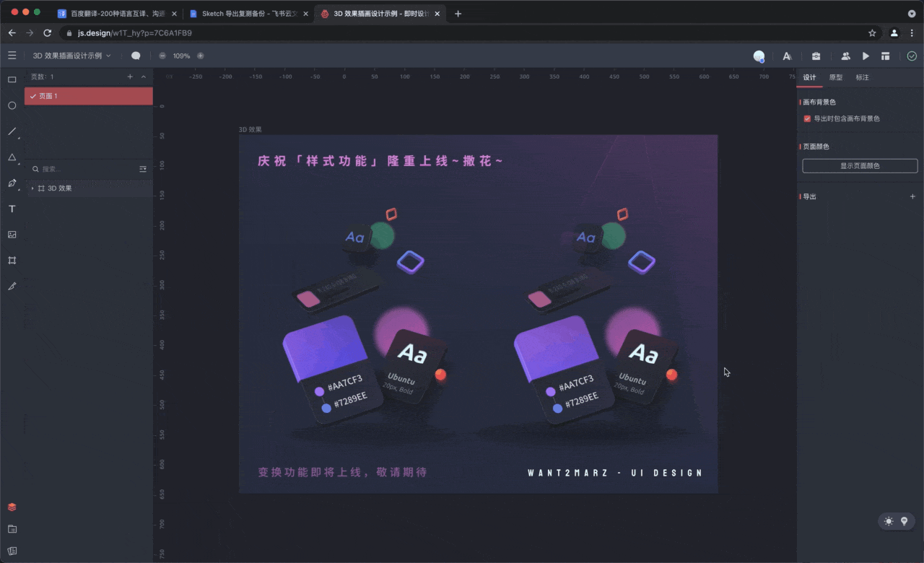The height and width of the screenshot is (563, 924).
Task: Collapse the pages list panel
Action: coord(143,77)
